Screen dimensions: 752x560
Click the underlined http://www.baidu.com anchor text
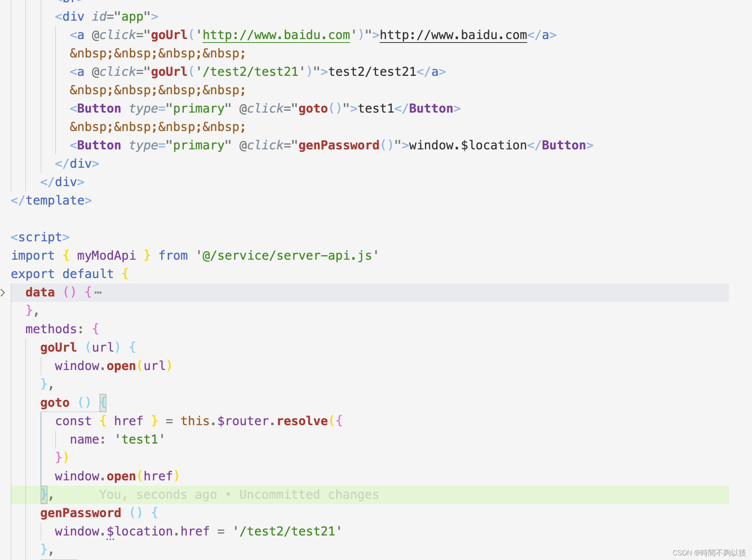point(453,35)
